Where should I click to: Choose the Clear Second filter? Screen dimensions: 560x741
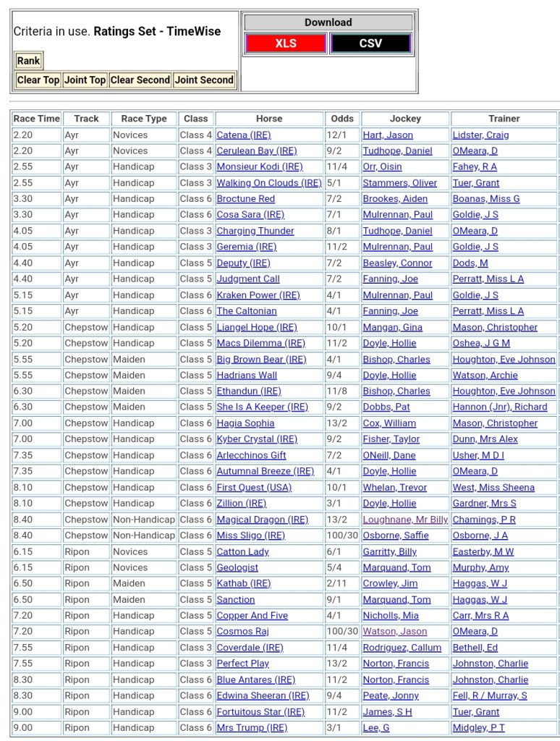[x=140, y=80]
